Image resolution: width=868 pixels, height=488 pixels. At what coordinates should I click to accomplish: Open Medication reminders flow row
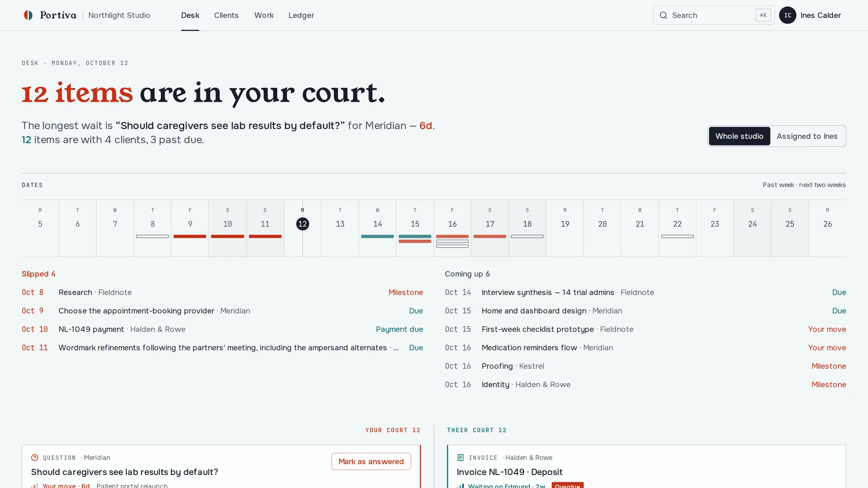pyautogui.click(x=646, y=347)
